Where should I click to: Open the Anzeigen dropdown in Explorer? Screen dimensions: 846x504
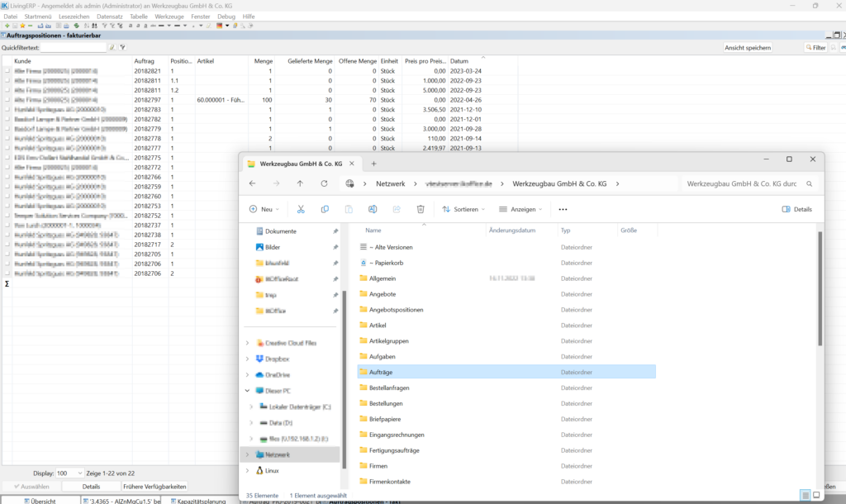tap(520, 209)
